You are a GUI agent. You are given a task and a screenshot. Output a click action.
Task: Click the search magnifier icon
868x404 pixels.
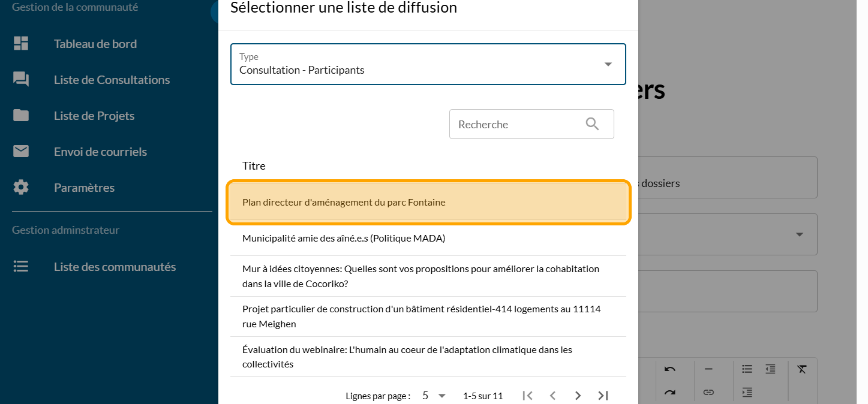point(592,124)
